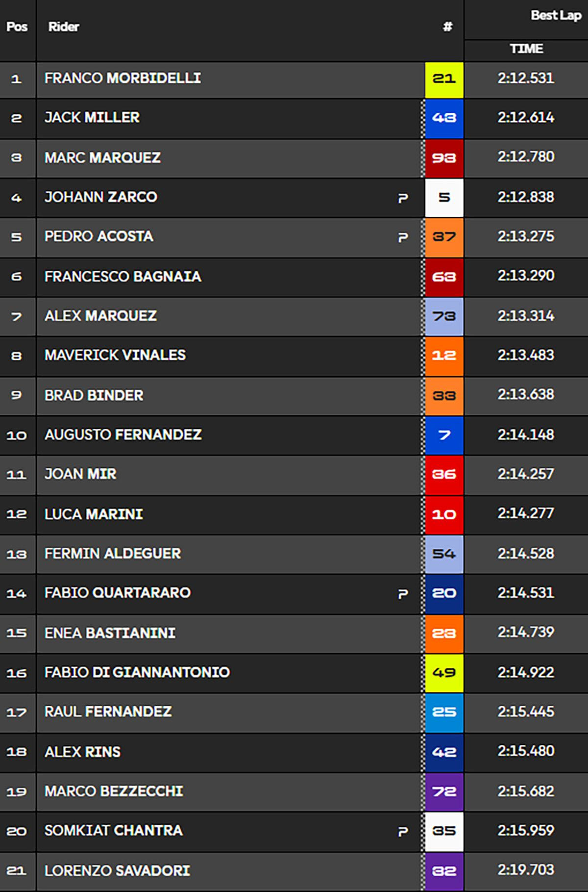
Task: Sort by the Rider column header
Action: [x=64, y=27]
